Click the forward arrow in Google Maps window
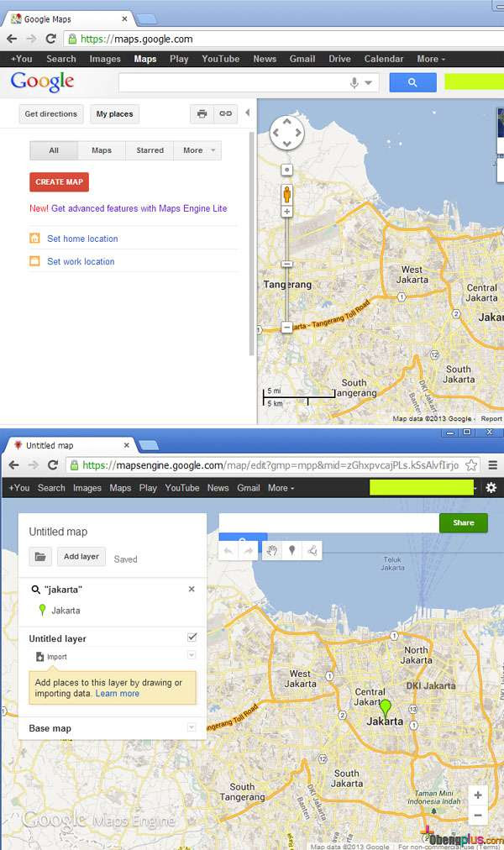 [x=31, y=39]
